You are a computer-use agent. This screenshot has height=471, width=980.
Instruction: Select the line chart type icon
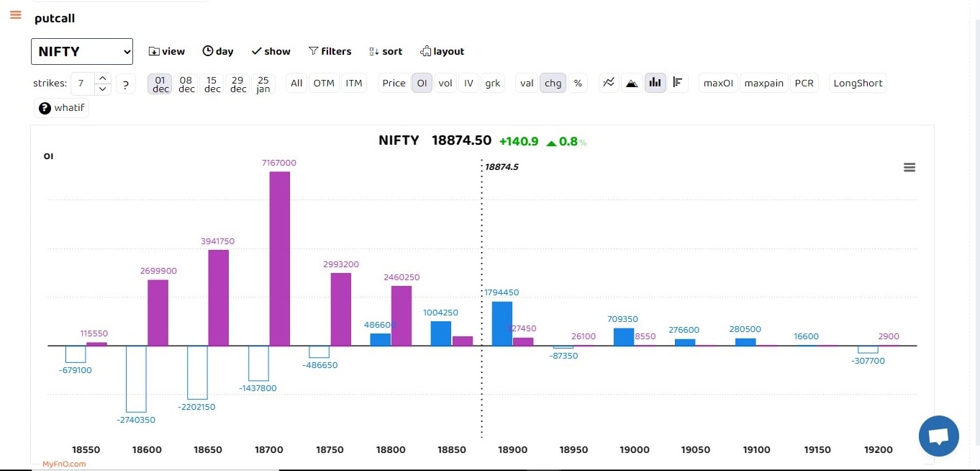(609, 83)
